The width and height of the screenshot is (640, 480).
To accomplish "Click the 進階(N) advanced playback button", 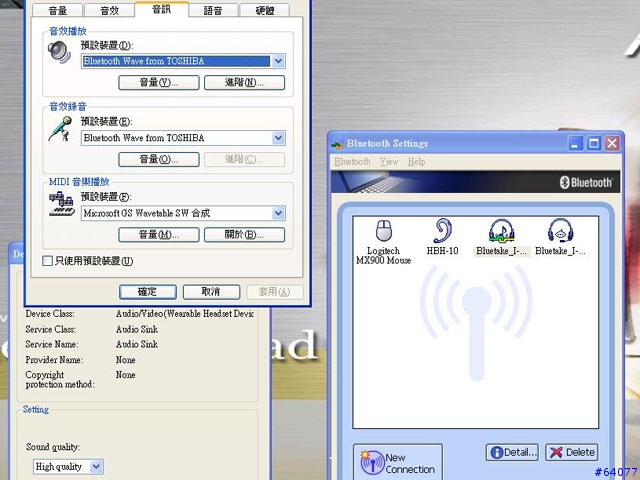I will [x=244, y=83].
